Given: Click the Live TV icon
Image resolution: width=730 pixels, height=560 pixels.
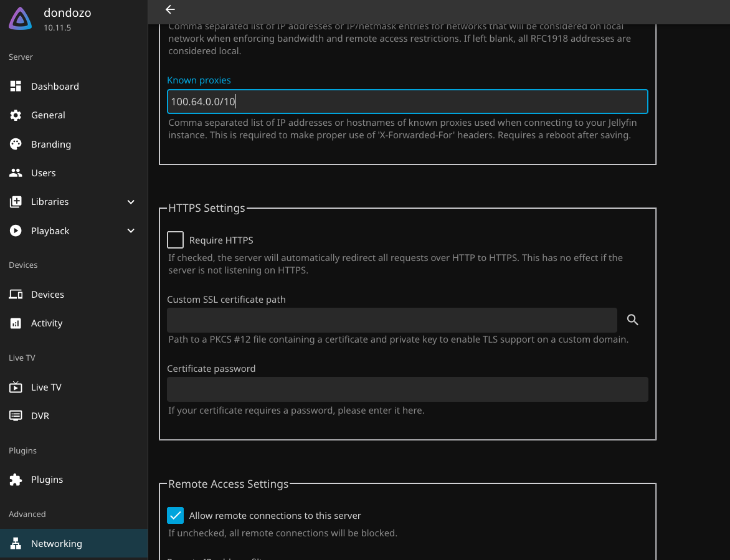Looking at the screenshot, I should click(16, 387).
